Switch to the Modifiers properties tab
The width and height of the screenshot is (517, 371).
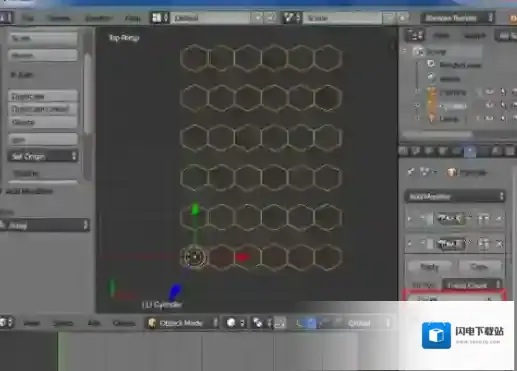point(470,151)
